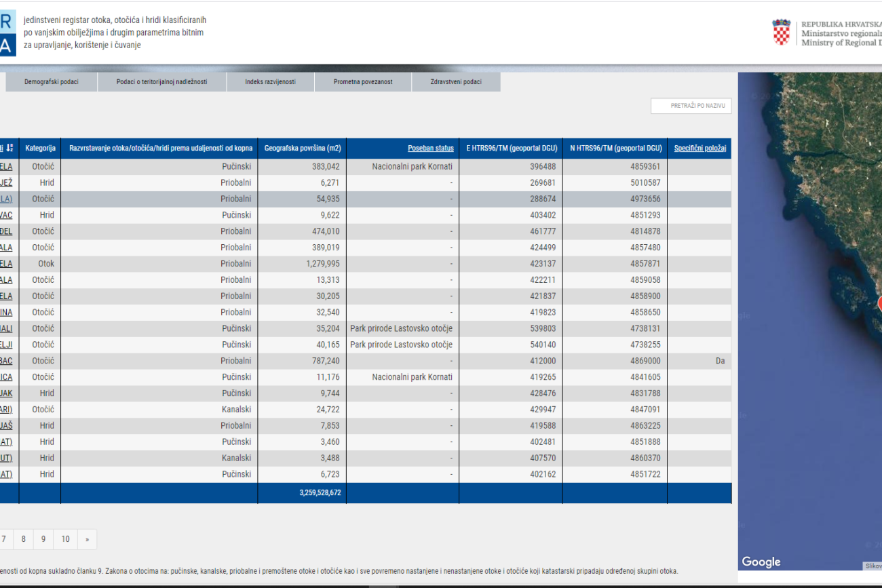Click E coordinate 396488

(543, 166)
